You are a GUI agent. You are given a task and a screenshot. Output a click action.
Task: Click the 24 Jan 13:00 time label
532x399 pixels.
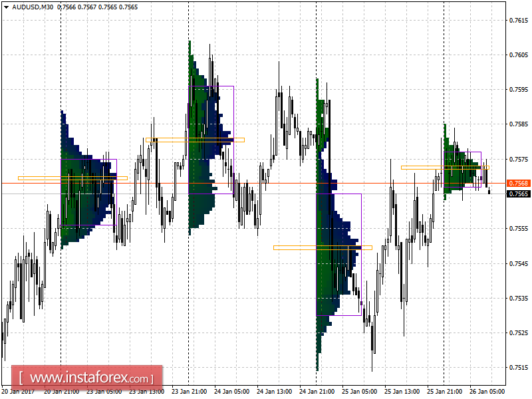pyautogui.click(x=274, y=392)
